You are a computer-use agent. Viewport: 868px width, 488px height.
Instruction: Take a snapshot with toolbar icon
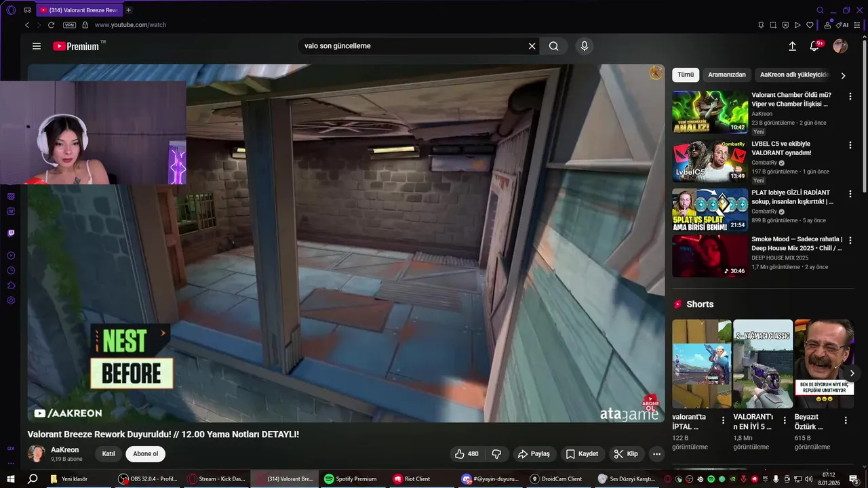click(x=773, y=25)
